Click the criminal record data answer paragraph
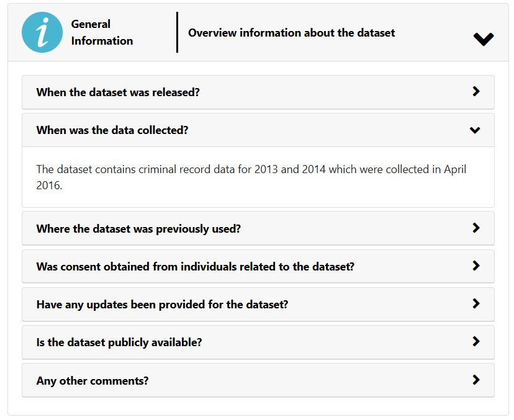Image resolution: width=514 pixels, height=420 pixels. click(251, 177)
